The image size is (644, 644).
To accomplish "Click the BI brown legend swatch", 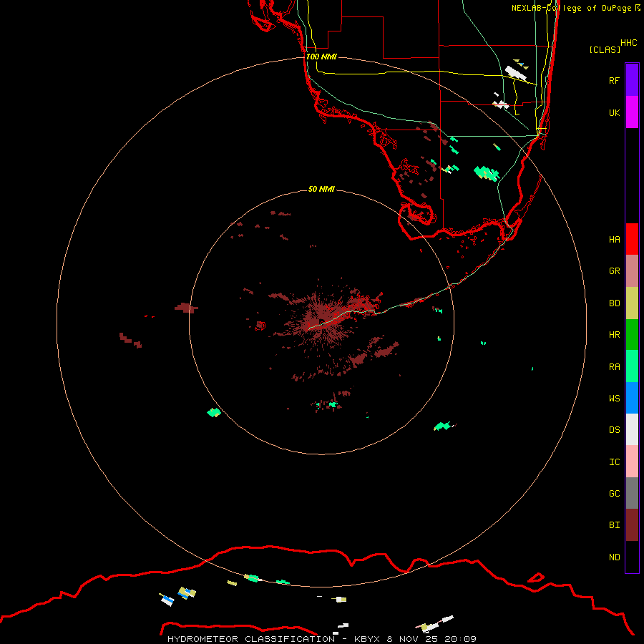I will (632, 525).
